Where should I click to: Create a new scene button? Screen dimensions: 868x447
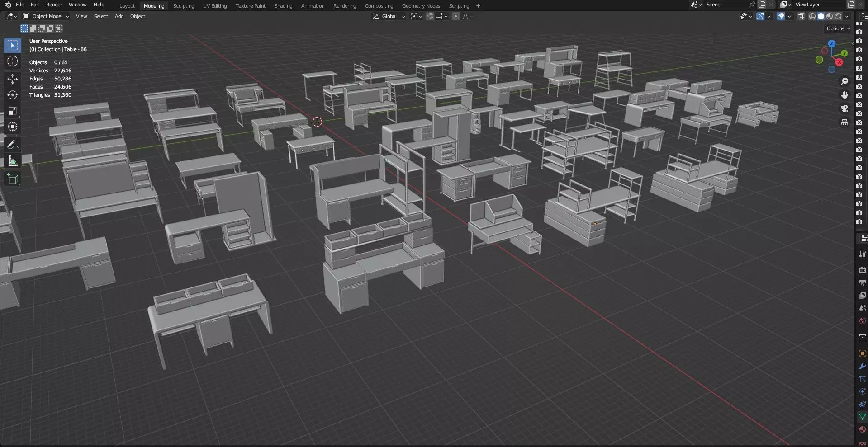click(762, 5)
